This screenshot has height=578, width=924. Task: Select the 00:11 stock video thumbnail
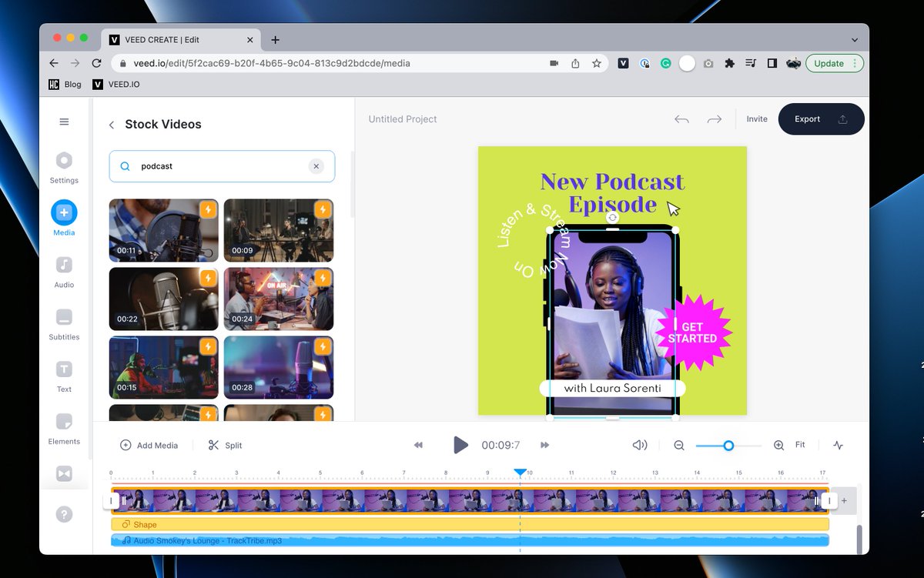[163, 230]
